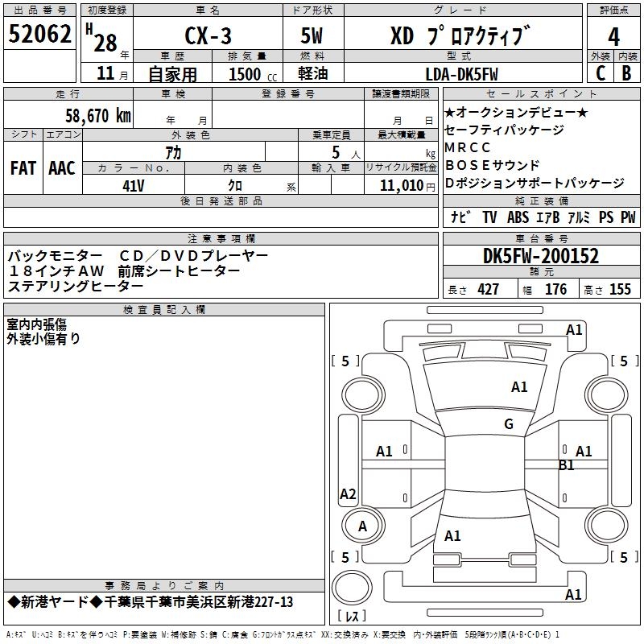Click "★オークションデビュー★" sales point
This screenshot has width=644, height=644.
click(x=517, y=113)
